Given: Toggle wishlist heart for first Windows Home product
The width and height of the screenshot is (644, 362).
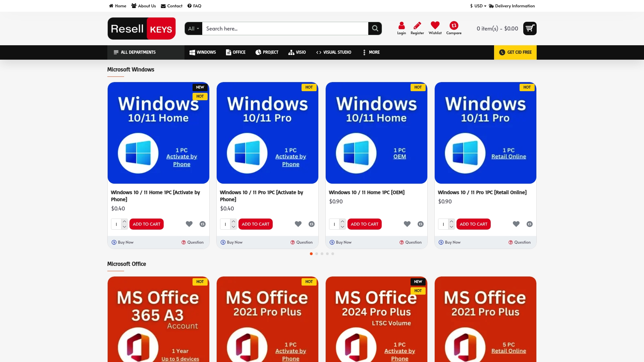Looking at the screenshot, I should pos(189,224).
